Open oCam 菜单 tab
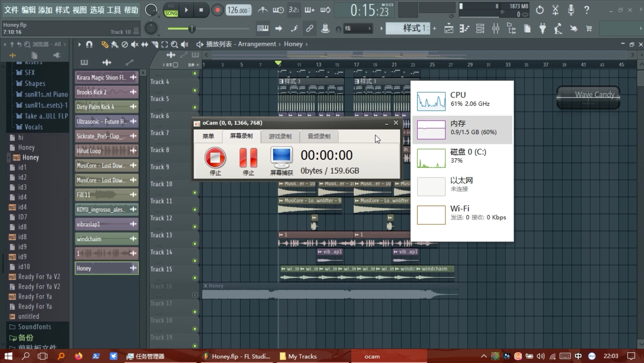Image resolution: width=644 pixels, height=363 pixels. [208, 136]
